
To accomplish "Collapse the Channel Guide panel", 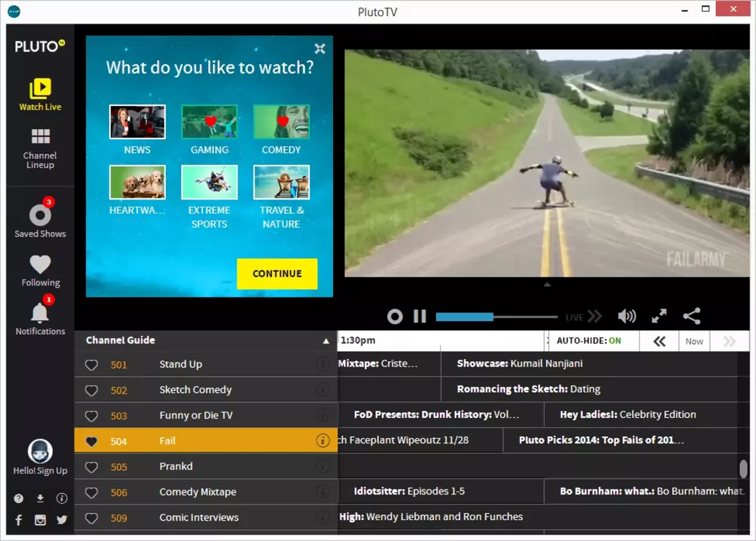I will [326, 341].
